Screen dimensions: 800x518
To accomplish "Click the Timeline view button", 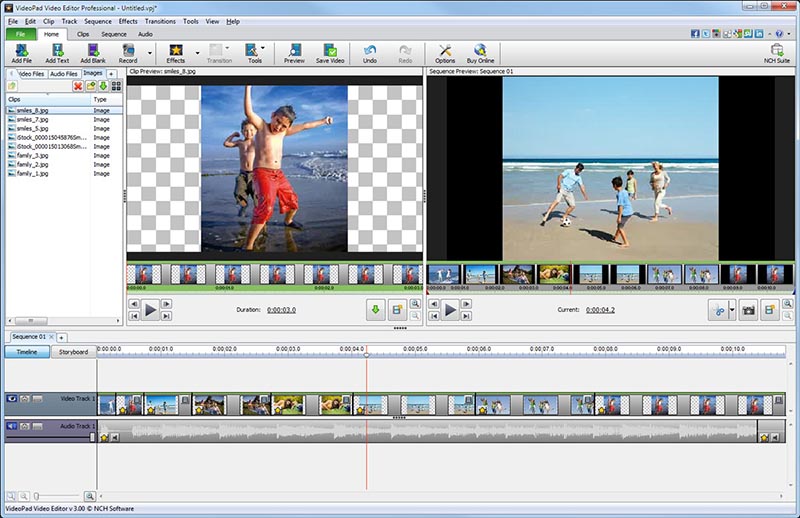I will point(27,352).
